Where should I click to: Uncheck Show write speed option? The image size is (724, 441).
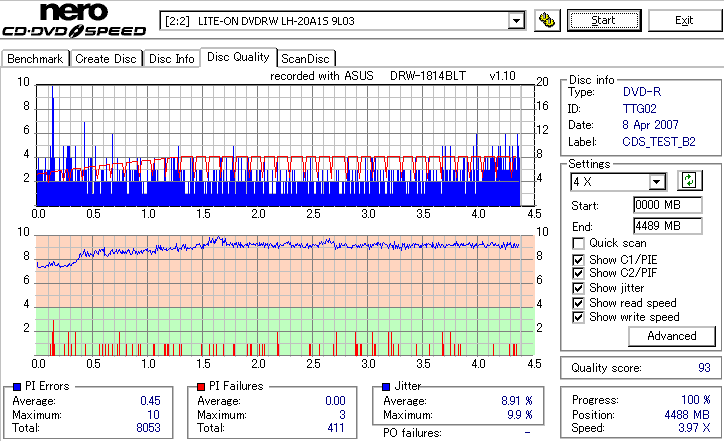578,317
